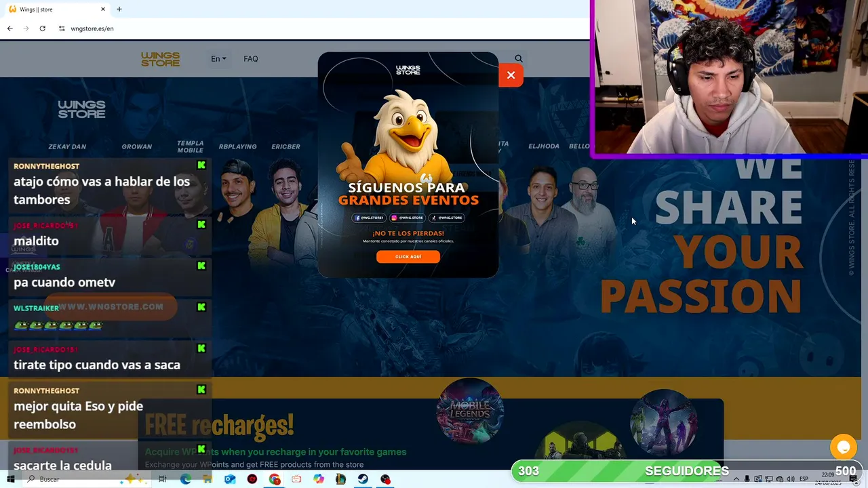Open the orange live chat bubble

[844, 447]
